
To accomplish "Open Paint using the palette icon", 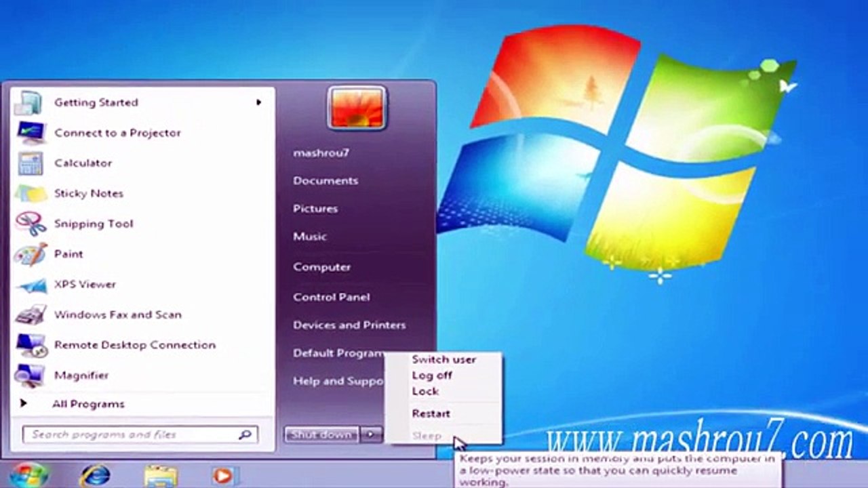I will [30, 254].
